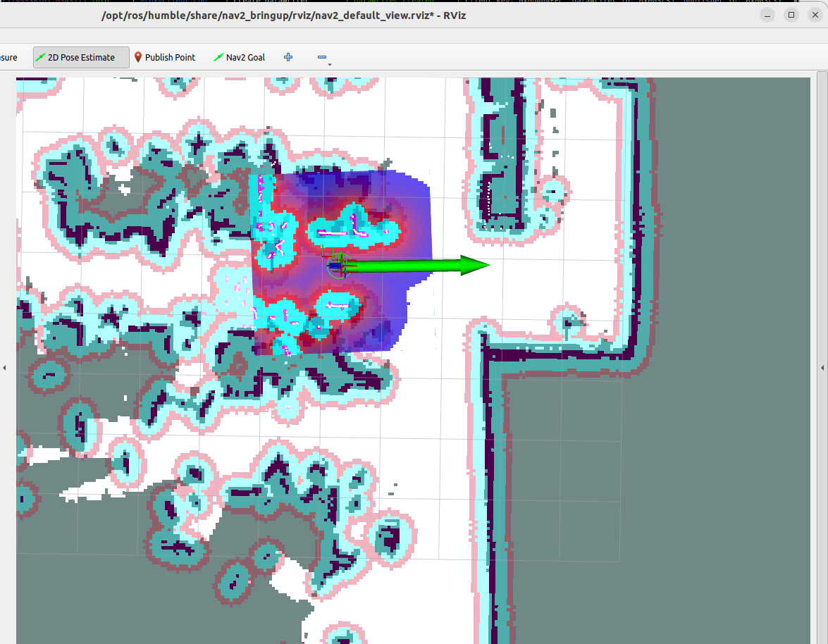The width and height of the screenshot is (828, 644).
Task: Open the minus remove-tool dropdown
Action: coord(323,58)
